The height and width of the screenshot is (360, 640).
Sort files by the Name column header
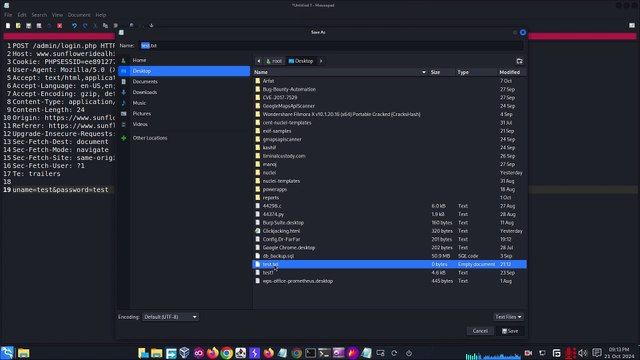340,72
